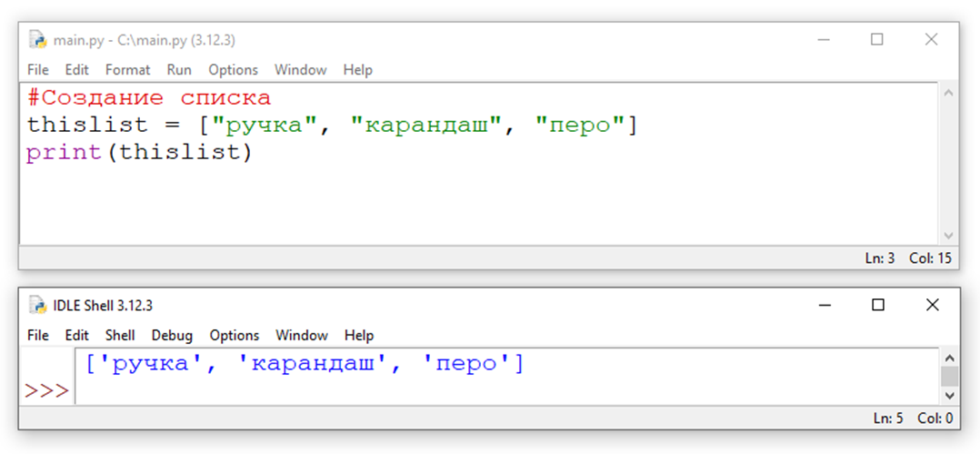
Task: Open the Options menu in main.py editor
Action: [233, 69]
